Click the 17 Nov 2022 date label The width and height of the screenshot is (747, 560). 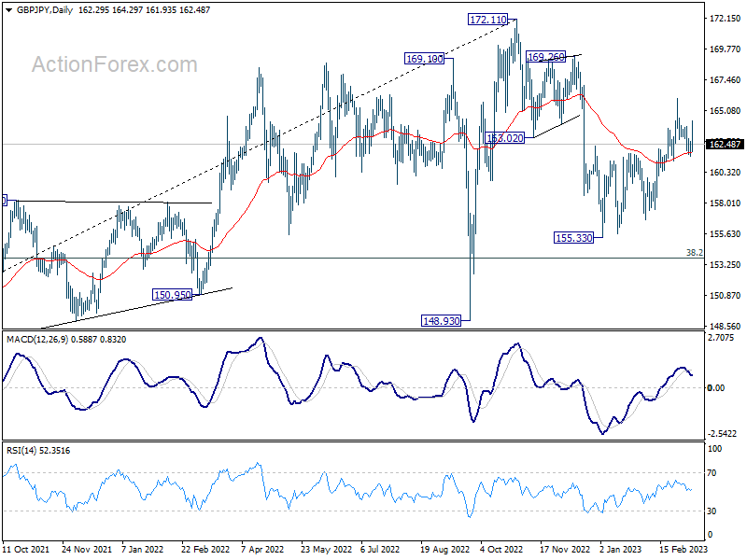tap(565, 549)
